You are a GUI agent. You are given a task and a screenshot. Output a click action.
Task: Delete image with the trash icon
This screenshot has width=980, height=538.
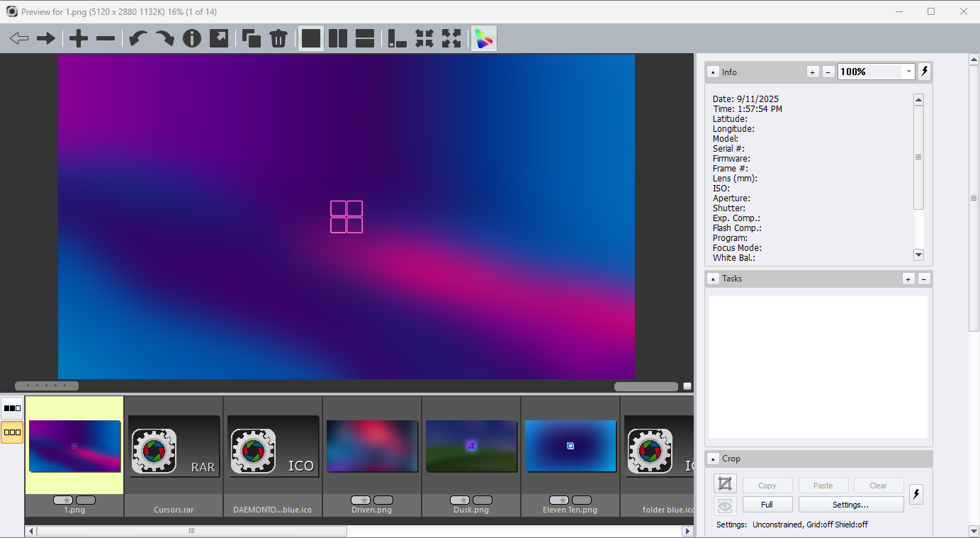pyautogui.click(x=278, y=38)
